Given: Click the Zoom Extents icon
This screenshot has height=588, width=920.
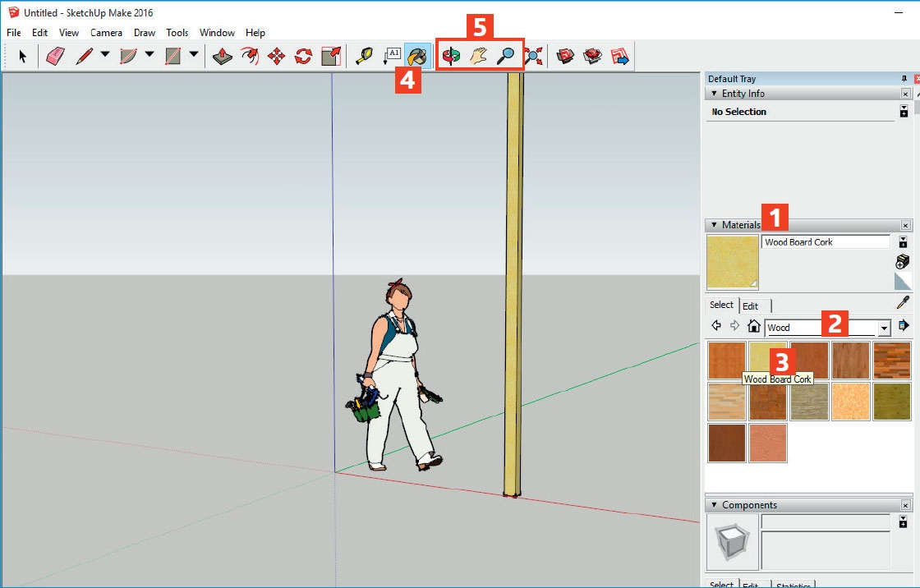Looking at the screenshot, I should [533, 56].
